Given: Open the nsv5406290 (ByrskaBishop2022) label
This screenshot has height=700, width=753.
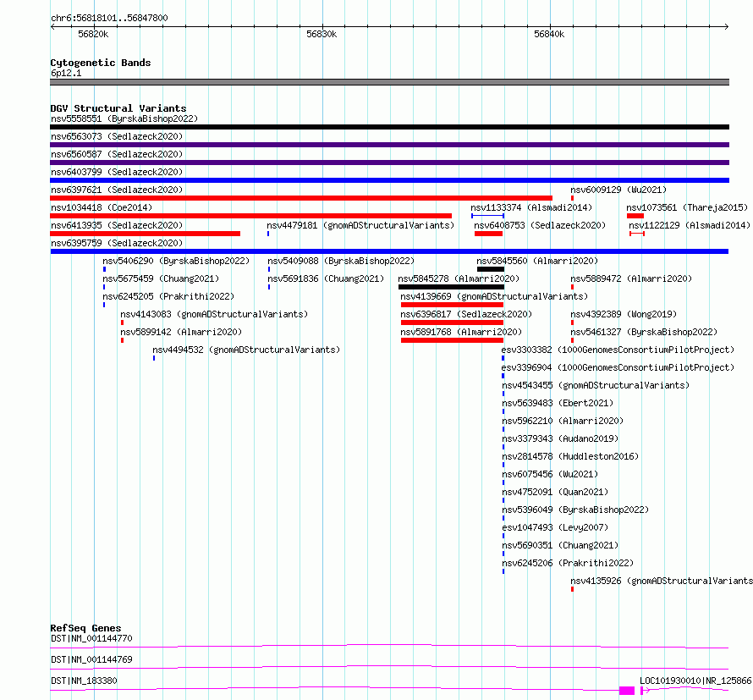Looking at the screenshot, I should (176, 261).
